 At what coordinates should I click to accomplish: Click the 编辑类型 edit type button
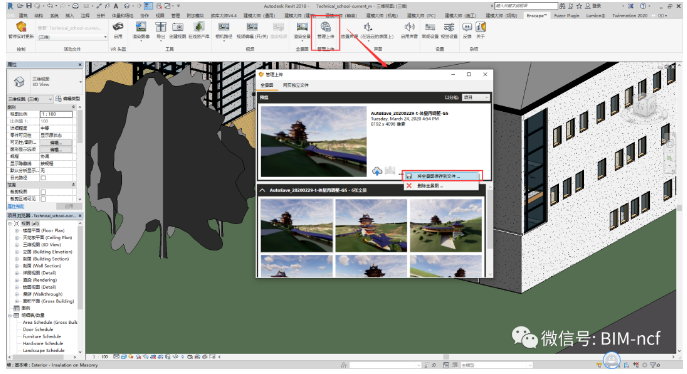68,99
